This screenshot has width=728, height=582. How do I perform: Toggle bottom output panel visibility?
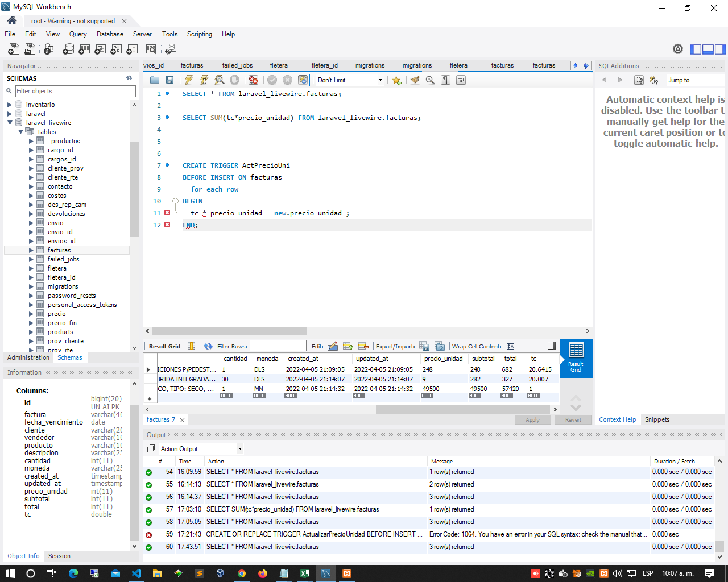[x=708, y=49]
